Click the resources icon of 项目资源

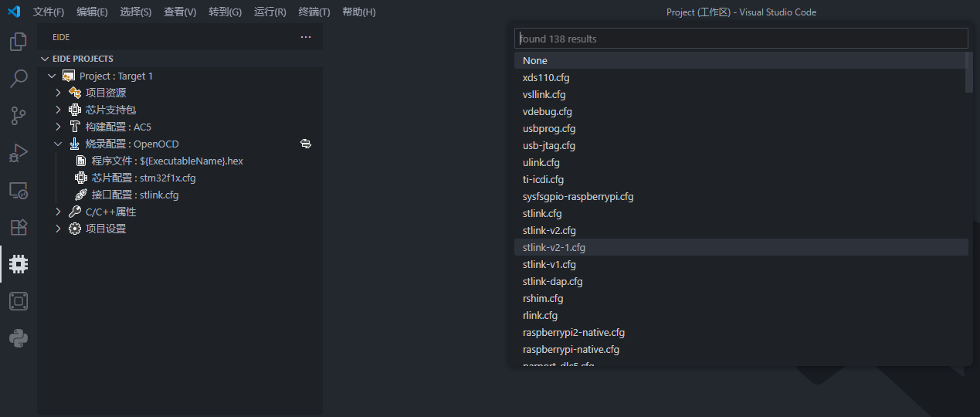[75, 93]
